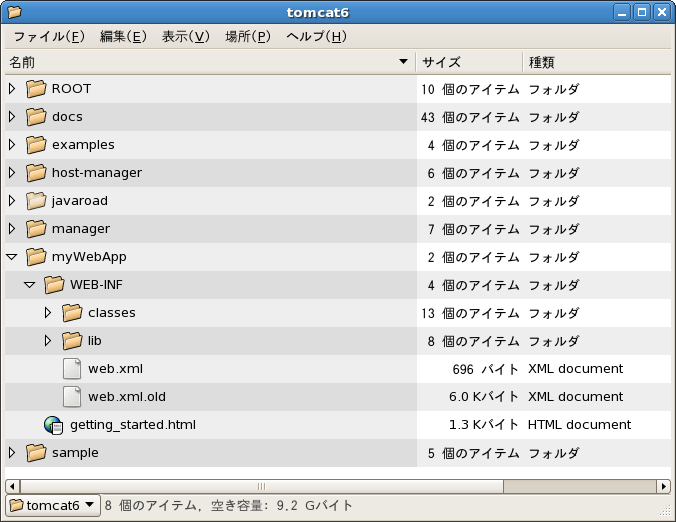Sort by the 種類 column header
This screenshot has width=676, height=522.
click(x=597, y=62)
